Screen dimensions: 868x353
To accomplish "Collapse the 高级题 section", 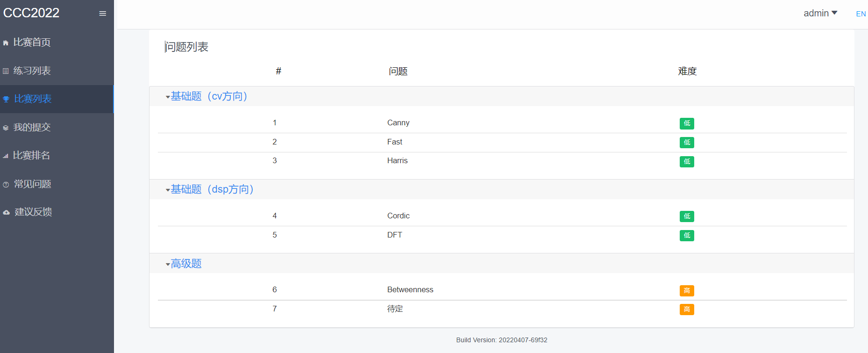I will tap(168, 264).
